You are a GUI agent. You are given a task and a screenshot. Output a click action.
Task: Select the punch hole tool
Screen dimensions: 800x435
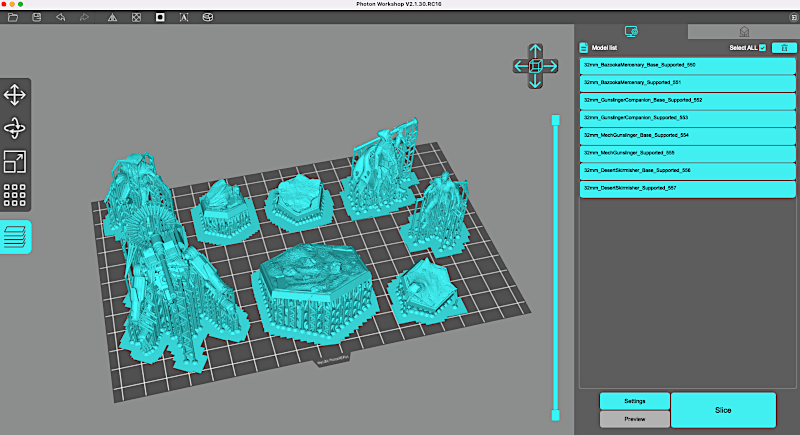(160, 17)
